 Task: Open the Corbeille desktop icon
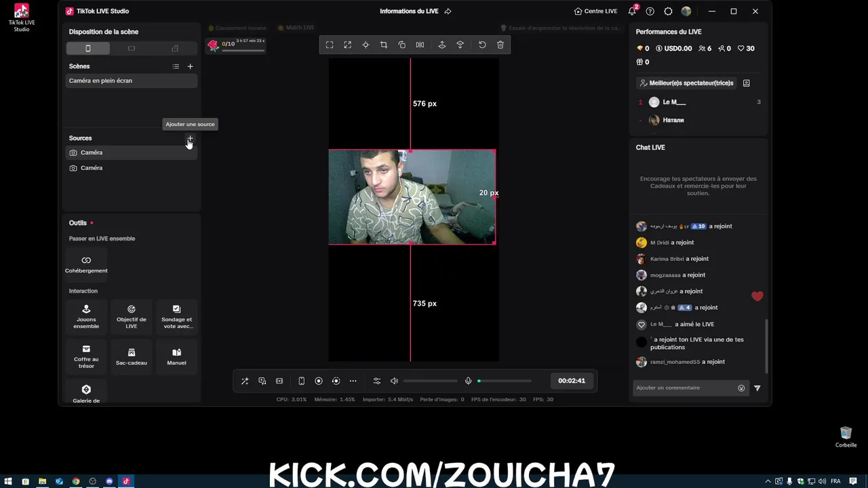tap(846, 437)
